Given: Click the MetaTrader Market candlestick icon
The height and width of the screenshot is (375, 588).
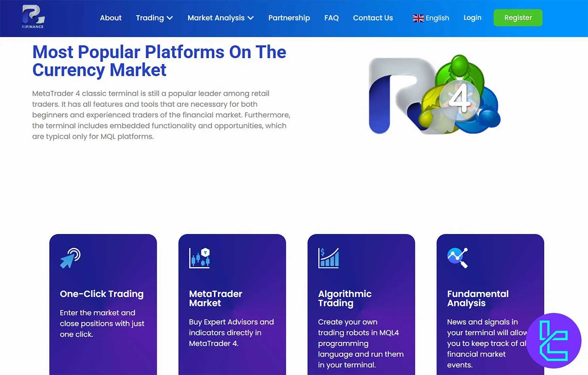Looking at the screenshot, I should click(x=199, y=258).
